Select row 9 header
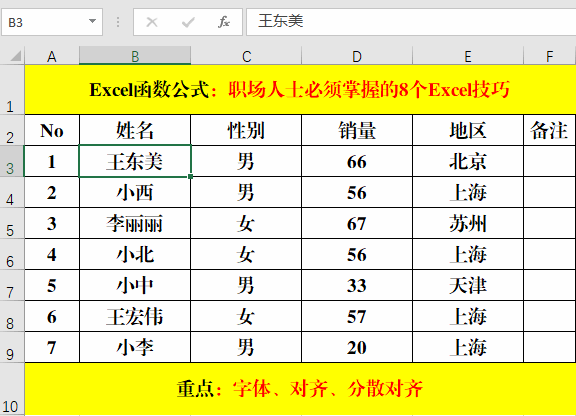This screenshot has height=416, width=576. (12, 347)
